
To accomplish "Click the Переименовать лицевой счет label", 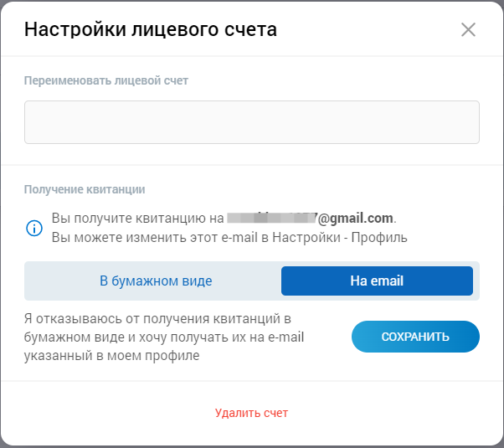I will tap(106, 81).
